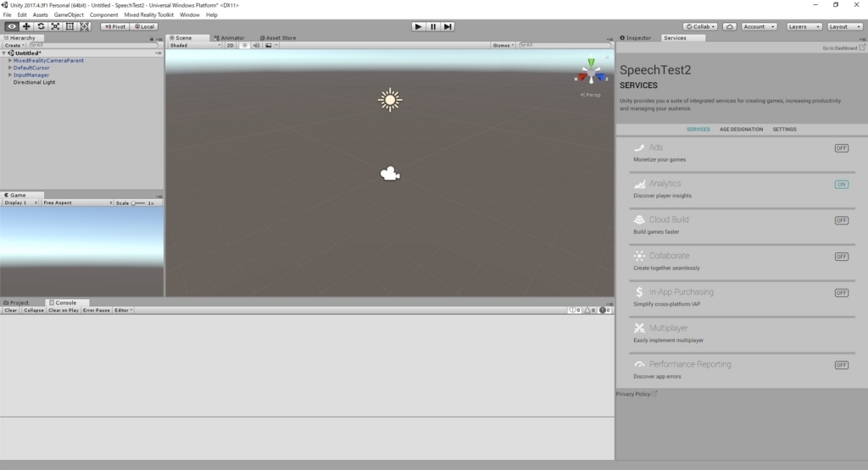This screenshot has height=470, width=868.
Task: Toggle scene effects image icon
Action: [269, 46]
